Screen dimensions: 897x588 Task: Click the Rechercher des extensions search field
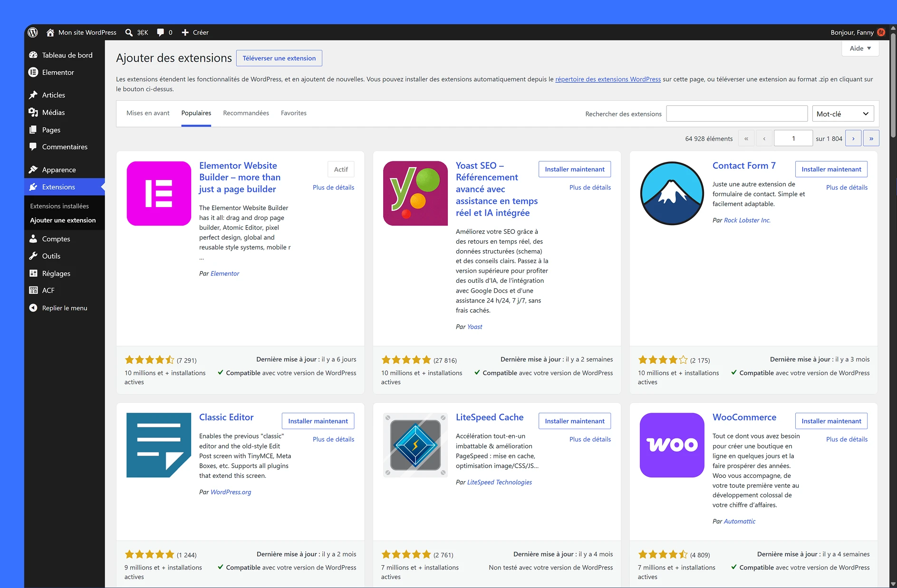coord(737,114)
